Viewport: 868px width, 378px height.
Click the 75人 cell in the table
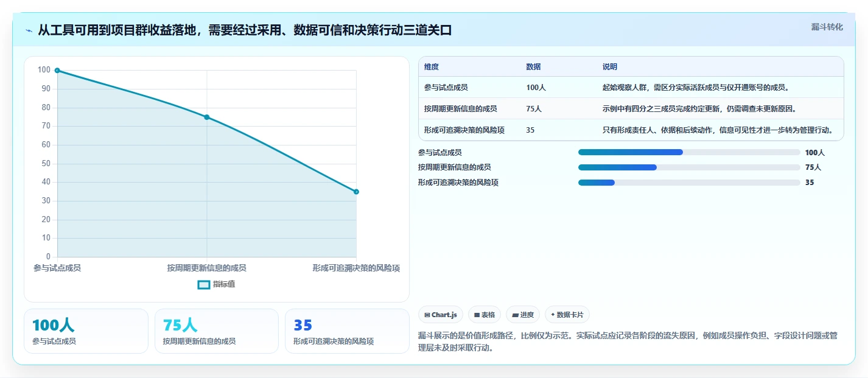click(534, 109)
